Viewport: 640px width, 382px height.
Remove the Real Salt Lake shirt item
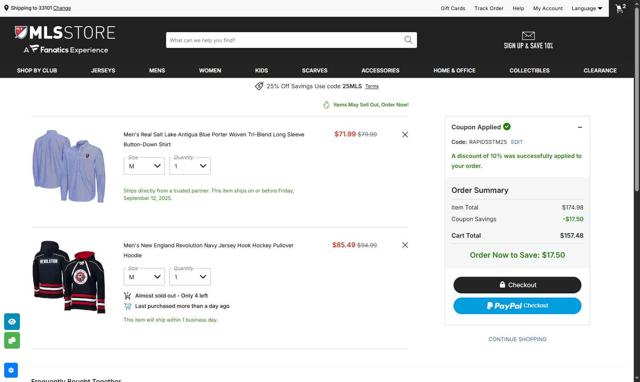(405, 134)
